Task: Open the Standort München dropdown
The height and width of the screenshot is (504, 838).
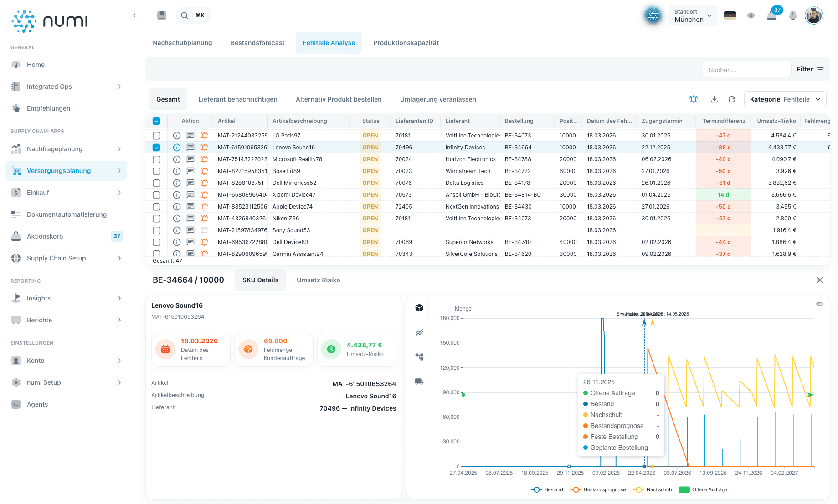Action: (x=693, y=15)
